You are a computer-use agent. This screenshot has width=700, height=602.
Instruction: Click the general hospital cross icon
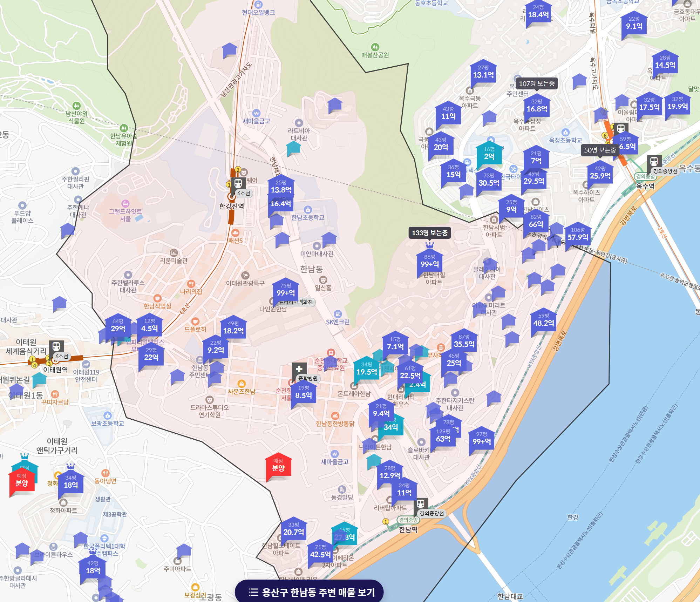(299, 368)
